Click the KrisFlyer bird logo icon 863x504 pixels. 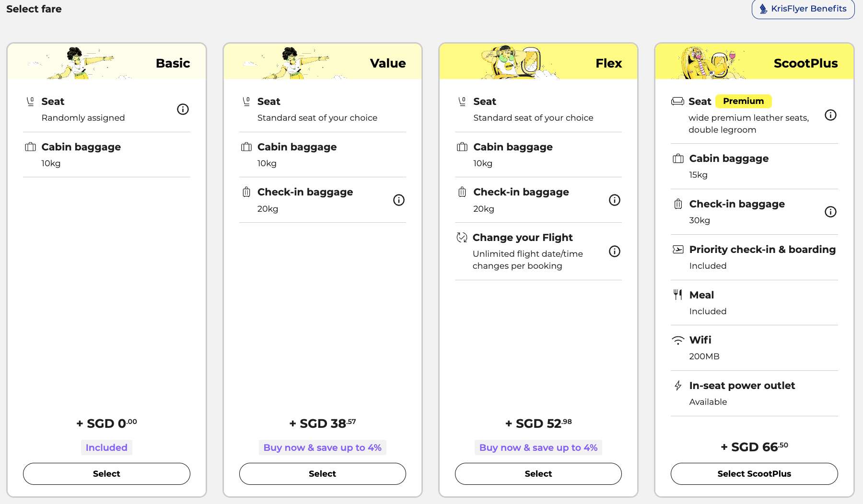(x=763, y=8)
